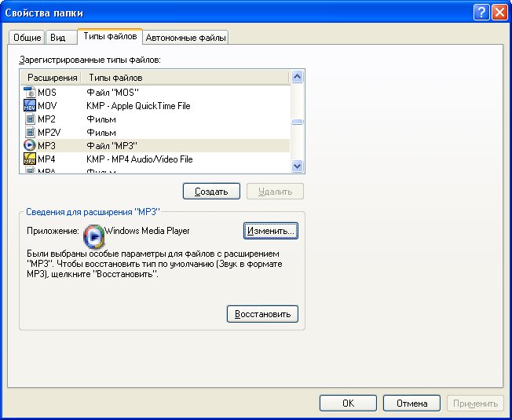Click the help question mark button
The height and width of the screenshot is (420, 512).
[x=482, y=13]
